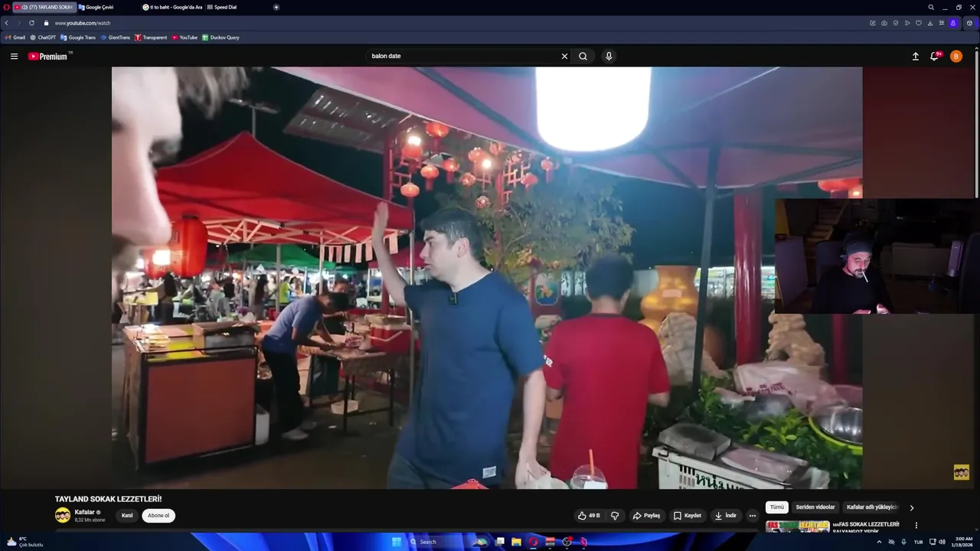
Task: Open more actions ellipsis under video
Action: coord(753,516)
